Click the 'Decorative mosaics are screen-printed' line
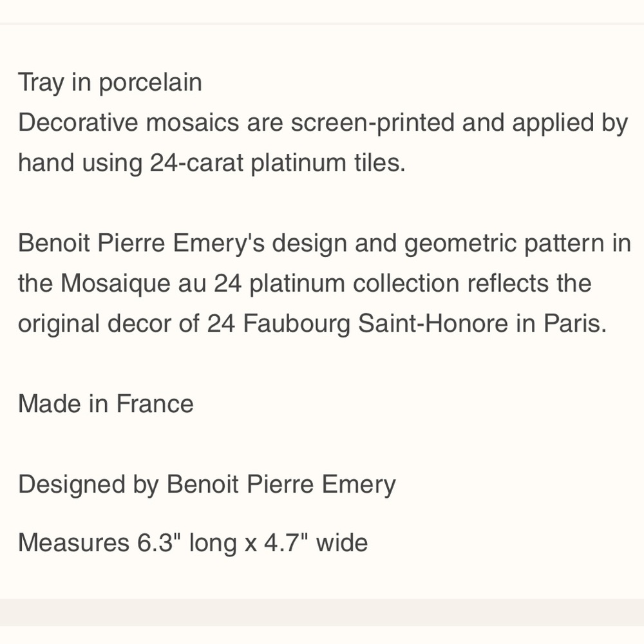The image size is (644, 644). point(323,123)
